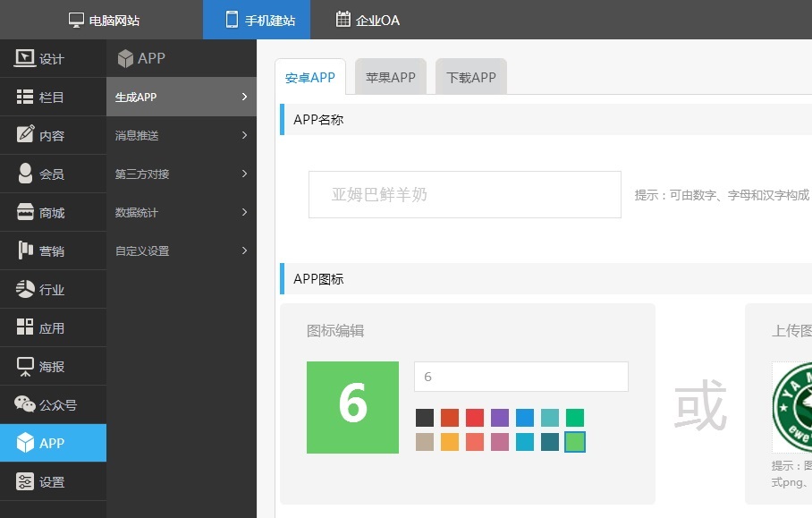Viewport: 812px width, 518px height.
Task: Switch to the 下载APP tab
Action: [471, 78]
